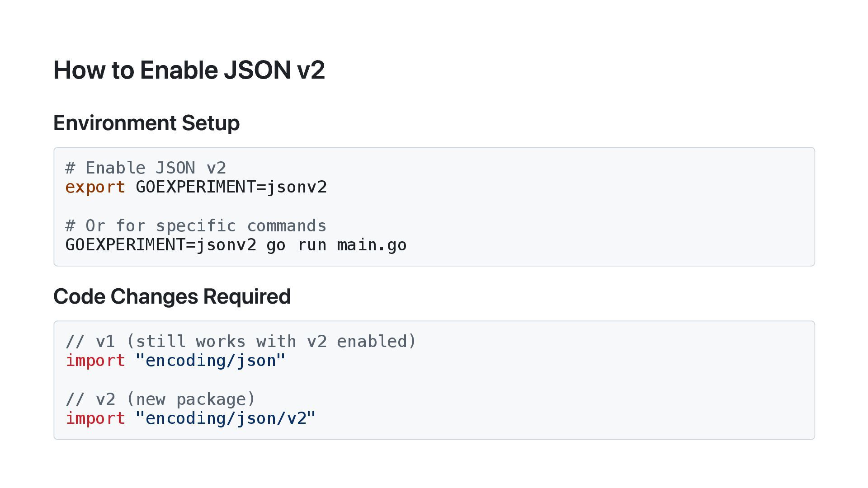Click the '# Or for specific commands' comment
Screen dimensions: 868x488
point(196,226)
